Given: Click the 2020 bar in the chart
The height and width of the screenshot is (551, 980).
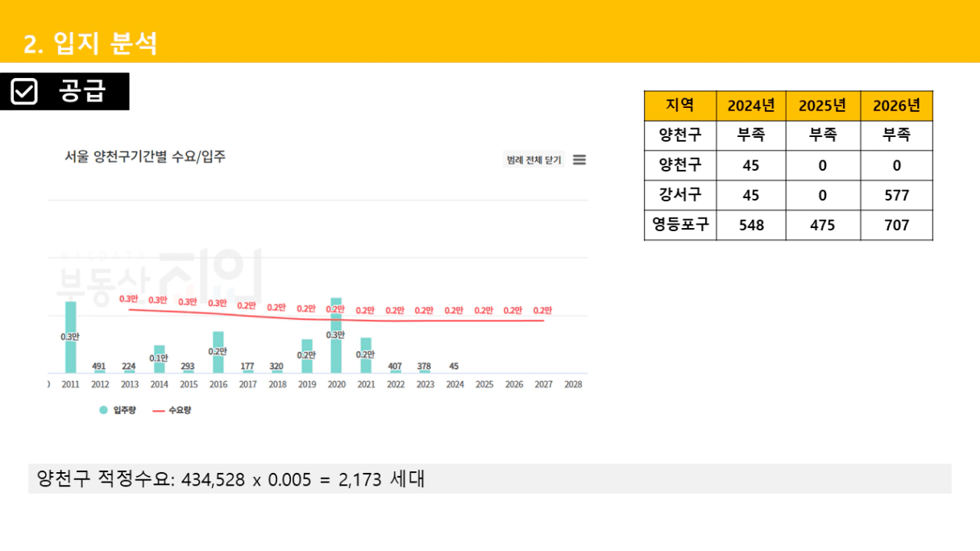Looking at the screenshot, I should pyautogui.click(x=336, y=338).
